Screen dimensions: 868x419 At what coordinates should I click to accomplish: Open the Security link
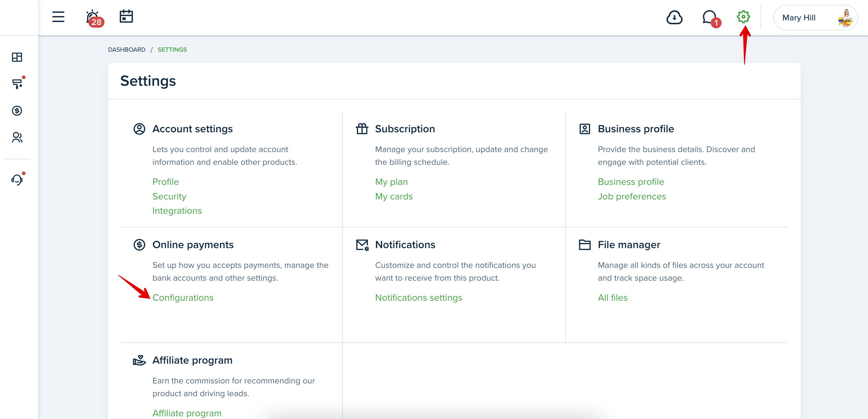tap(169, 196)
